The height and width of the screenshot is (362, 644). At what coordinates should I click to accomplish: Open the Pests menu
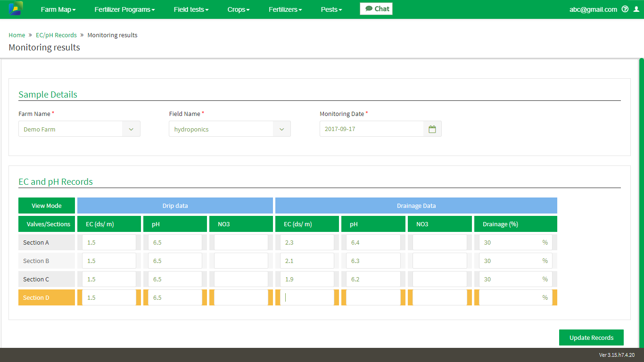pos(331,9)
